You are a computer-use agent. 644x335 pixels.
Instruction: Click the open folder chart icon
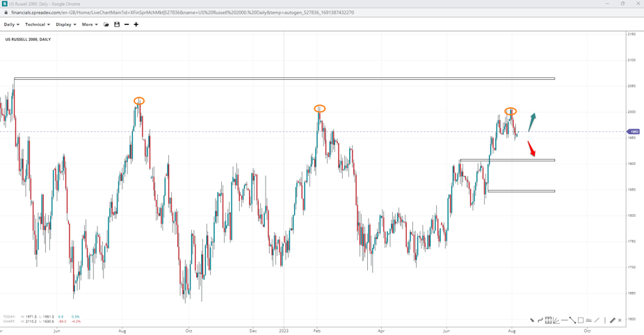(106, 24)
